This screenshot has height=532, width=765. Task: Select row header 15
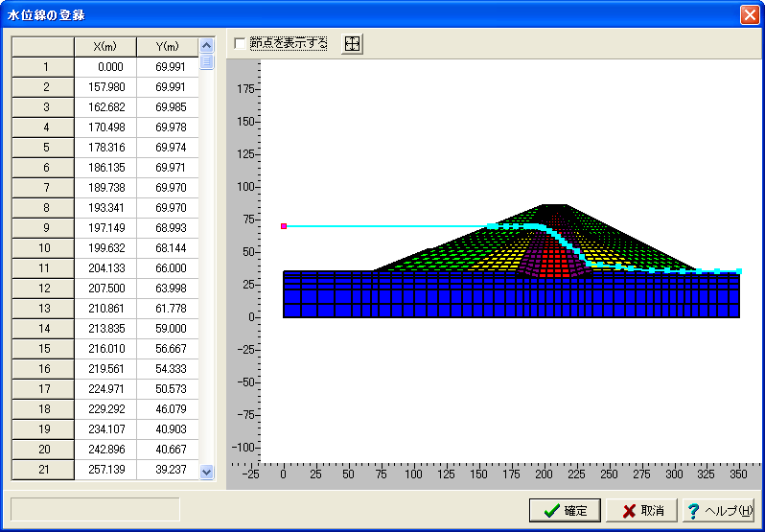43,349
